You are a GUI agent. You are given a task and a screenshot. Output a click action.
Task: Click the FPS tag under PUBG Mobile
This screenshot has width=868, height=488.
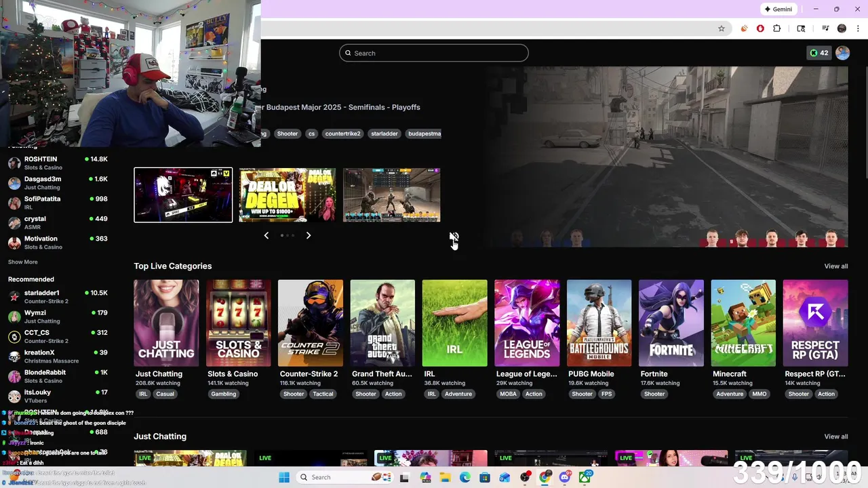pos(606,394)
